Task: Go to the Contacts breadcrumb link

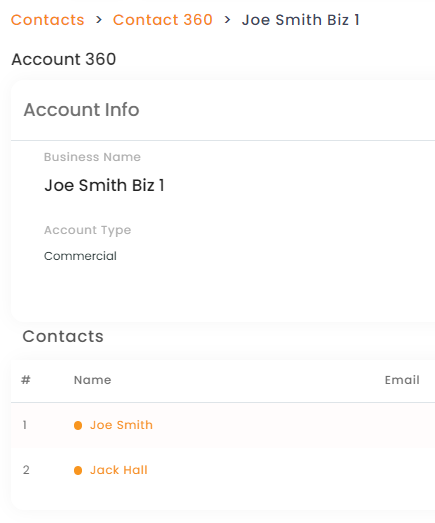Action: (x=47, y=20)
